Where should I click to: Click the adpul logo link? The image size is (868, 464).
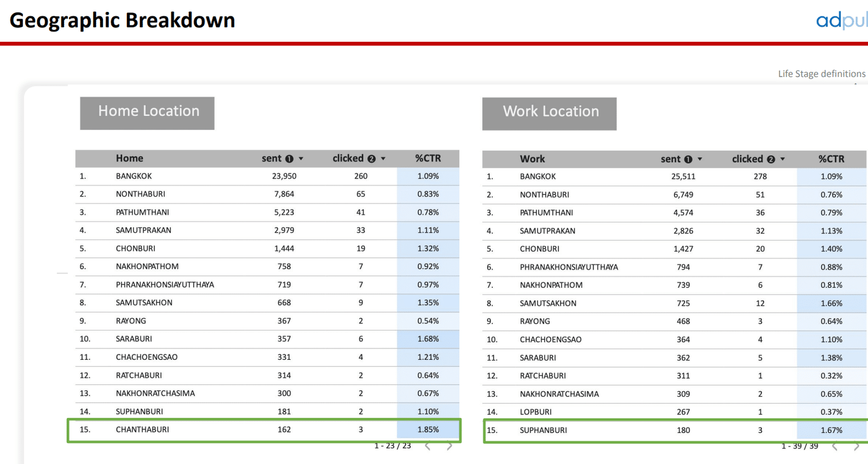(x=841, y=21)
